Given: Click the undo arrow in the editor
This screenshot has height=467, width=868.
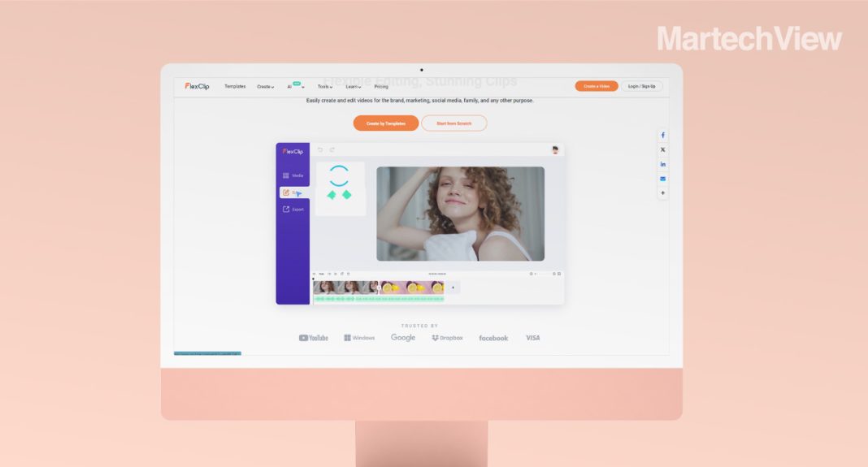Looking at the screenshot, I should (320, 149).
